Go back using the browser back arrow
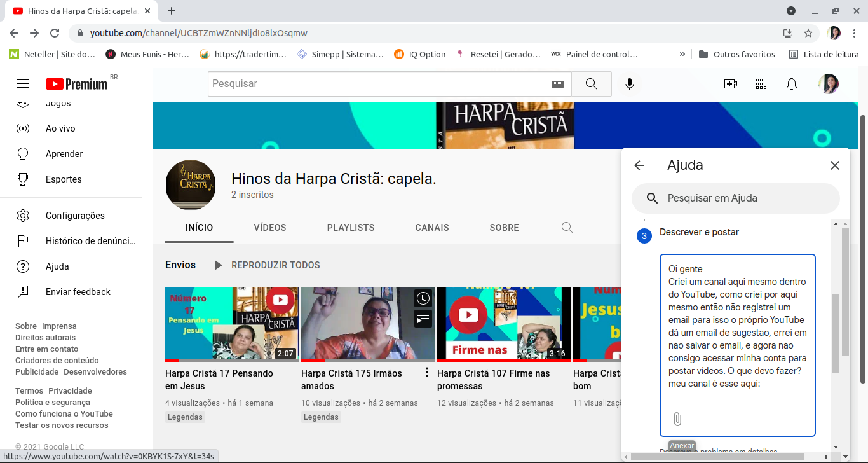The height and width of the screenshot is (463, 868). point(14,33)
